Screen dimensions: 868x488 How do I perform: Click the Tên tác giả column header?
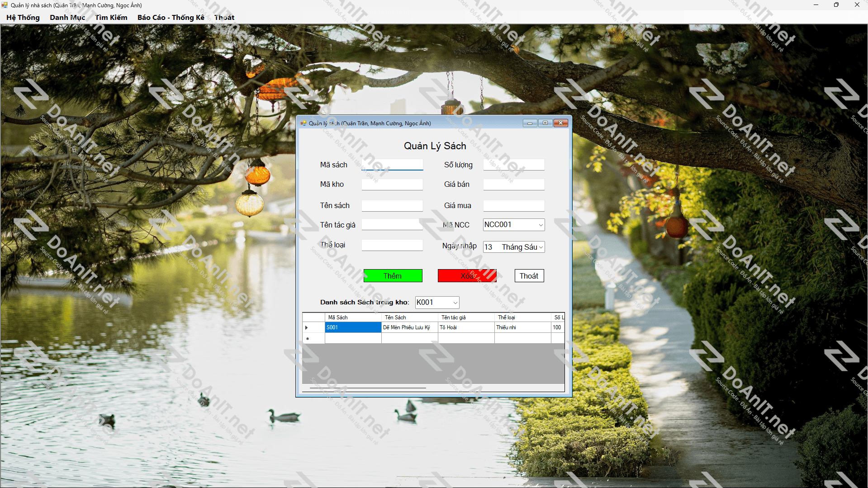click(466, 317)
